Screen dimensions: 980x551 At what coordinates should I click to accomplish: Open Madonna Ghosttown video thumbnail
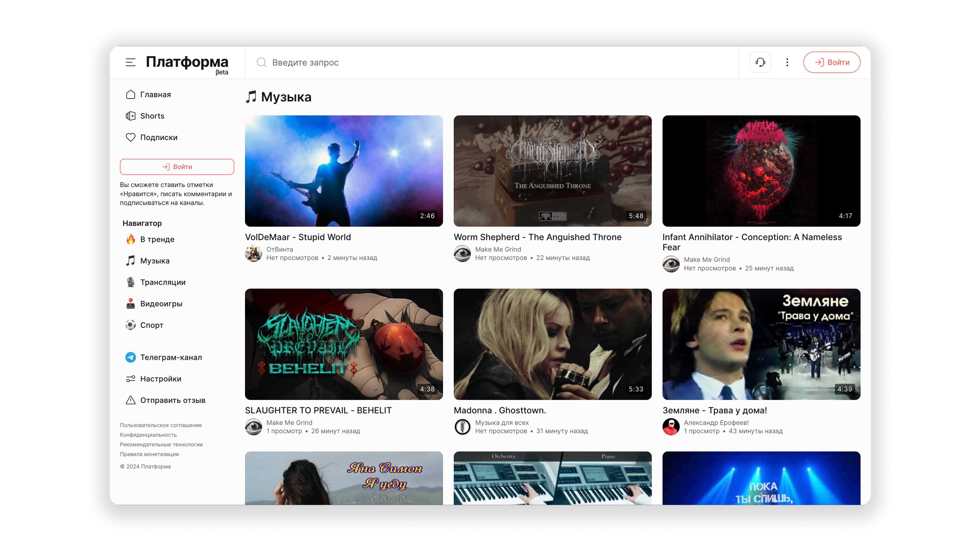point(552,344)
